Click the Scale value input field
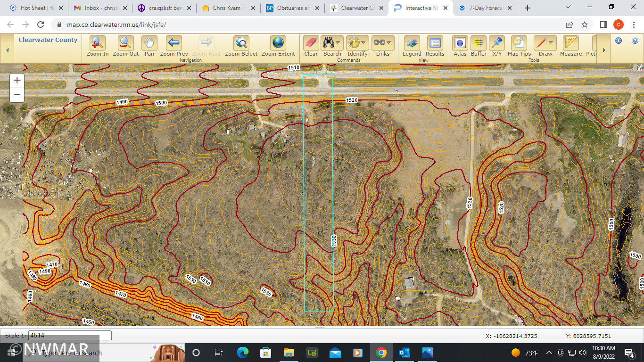Screen dimensions: 644x362 pyautogui.click(x=70, y=336)
